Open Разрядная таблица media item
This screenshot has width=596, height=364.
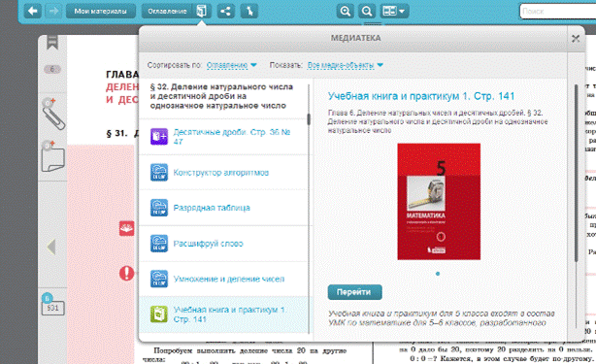pos(224,208)
